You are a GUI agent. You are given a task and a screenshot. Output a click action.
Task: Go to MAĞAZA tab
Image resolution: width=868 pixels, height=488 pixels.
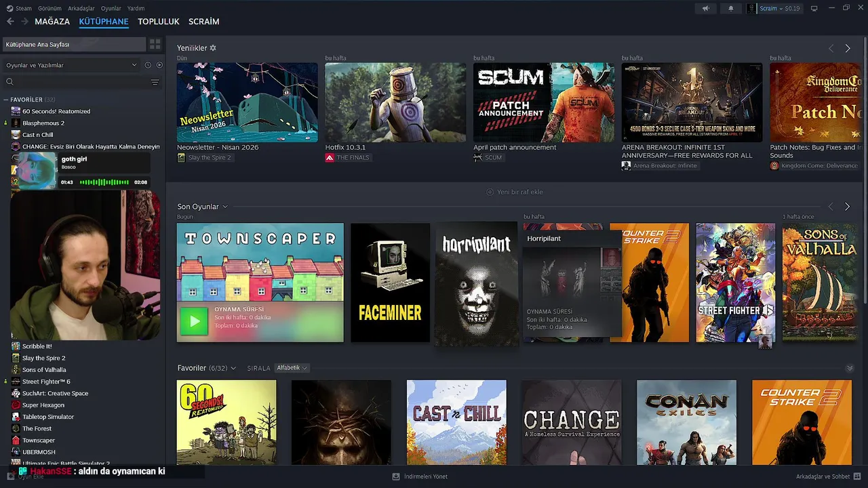click(52, 22)
